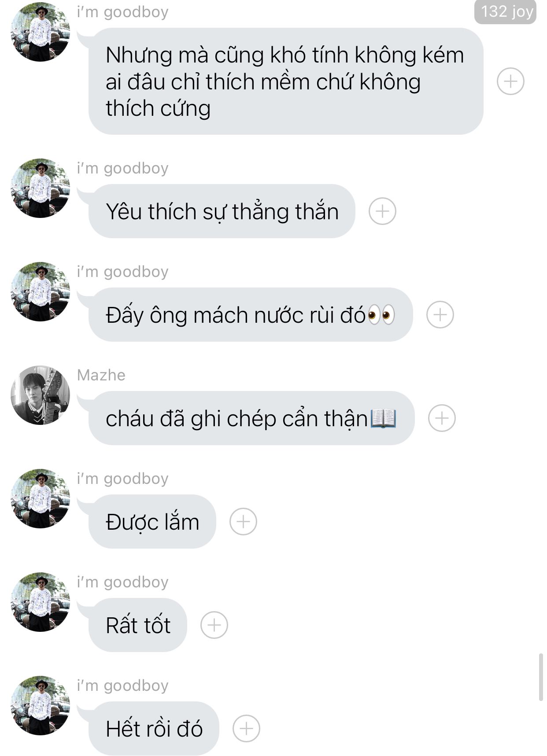Screen dimensions: 547x756
Task: Open avatar beside "Rất tốt" message
Action: tap(40, 602)
